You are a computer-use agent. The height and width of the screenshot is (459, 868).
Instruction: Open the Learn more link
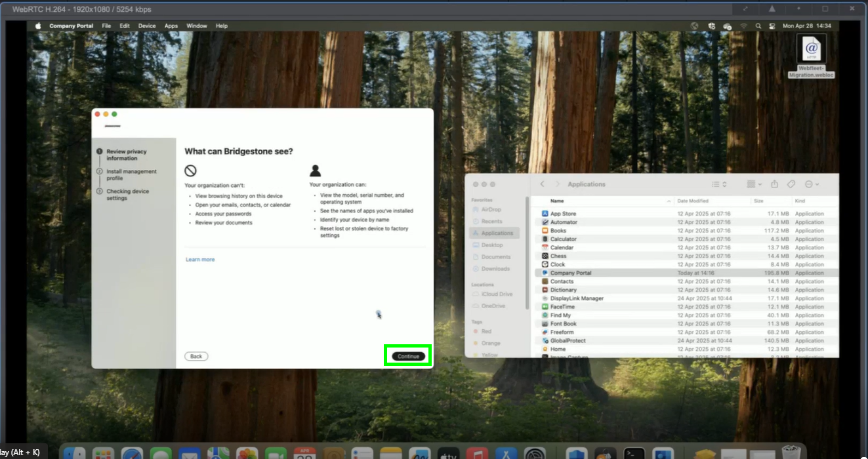point(200,260)
